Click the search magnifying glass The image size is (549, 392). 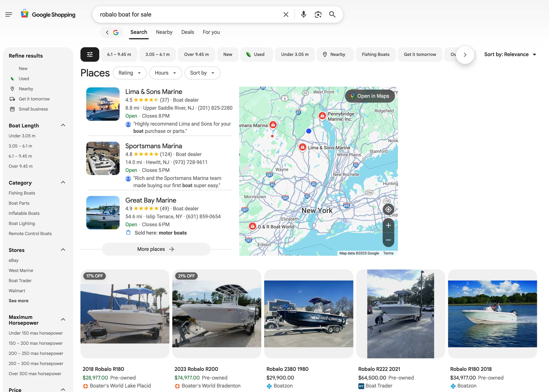(332, 14)
